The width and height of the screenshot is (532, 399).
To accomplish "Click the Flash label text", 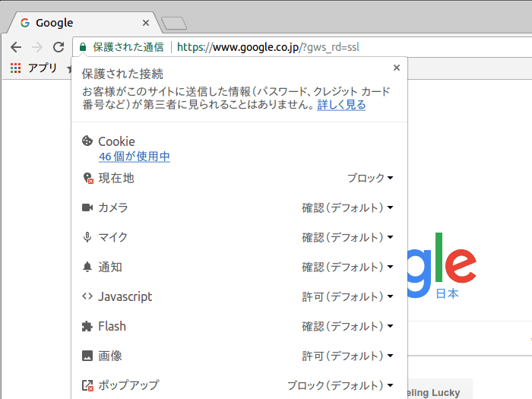I will [x=112, y=326].
